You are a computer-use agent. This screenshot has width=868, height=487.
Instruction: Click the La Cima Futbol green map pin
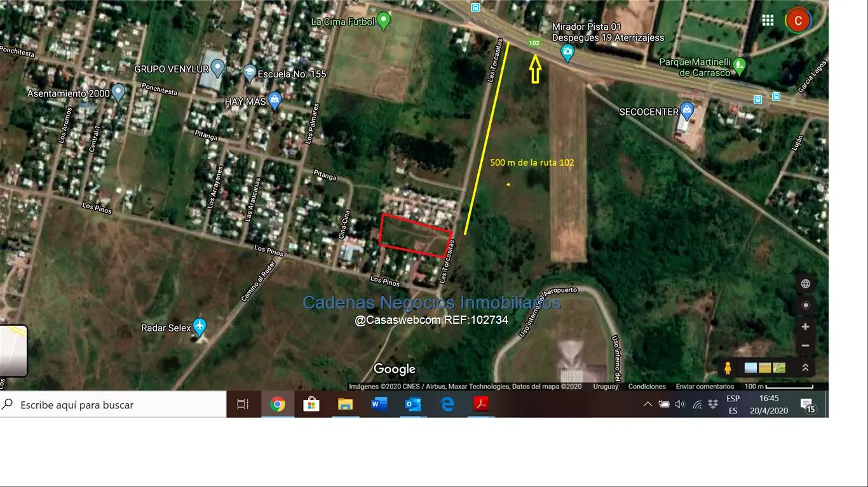(x=383, y=22)
